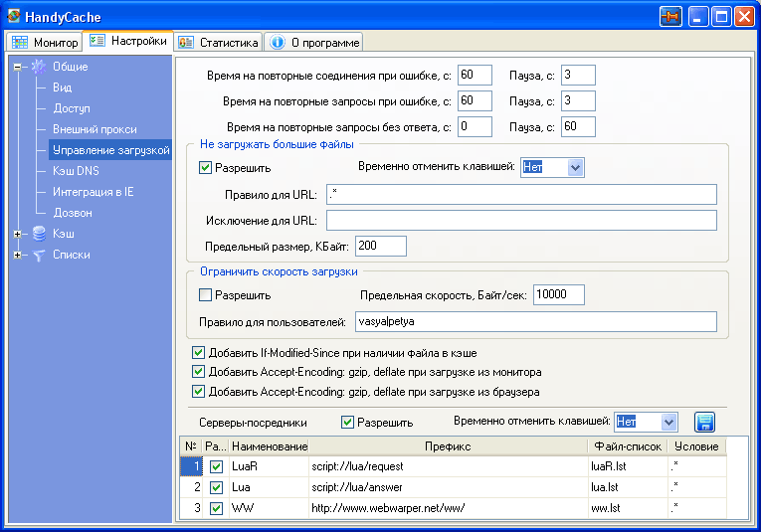Open the О программе tab
Screen dimensions: 761x532
pyautogui.click(x=314, y=42)
